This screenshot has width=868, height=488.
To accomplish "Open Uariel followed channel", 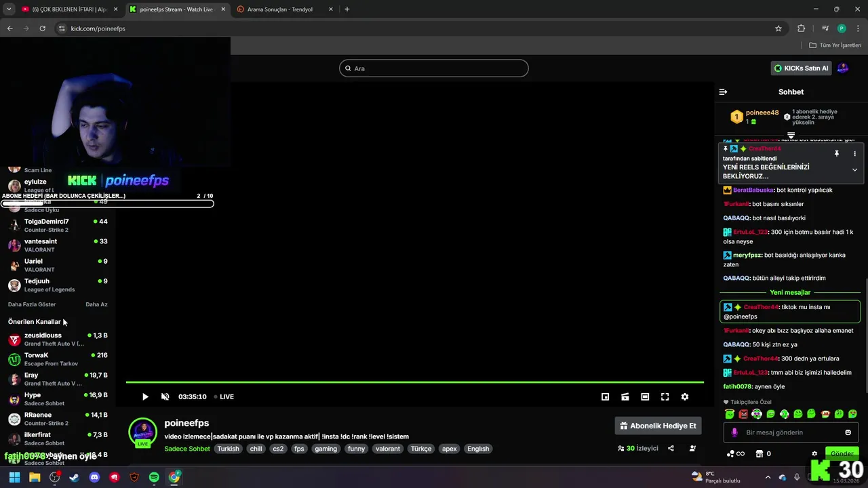I will pyautogui.click(x=58, y=265).
